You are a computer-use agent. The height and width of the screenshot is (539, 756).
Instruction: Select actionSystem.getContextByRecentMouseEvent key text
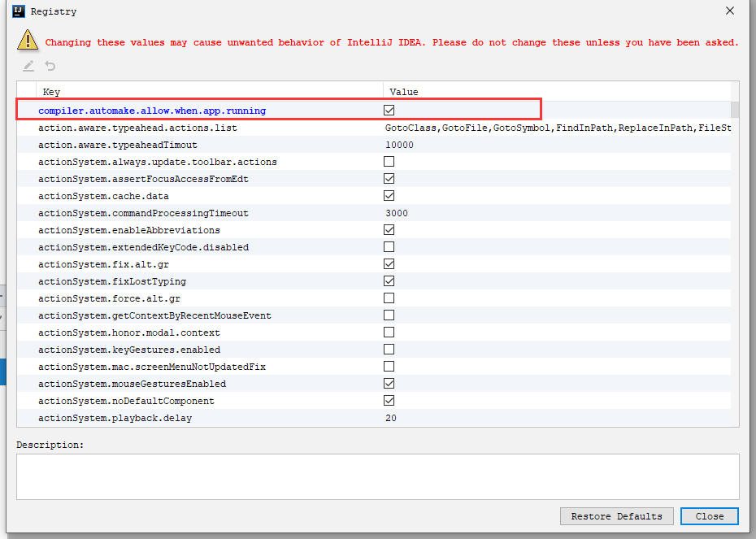pyautogui.click(x=154, y=315)
